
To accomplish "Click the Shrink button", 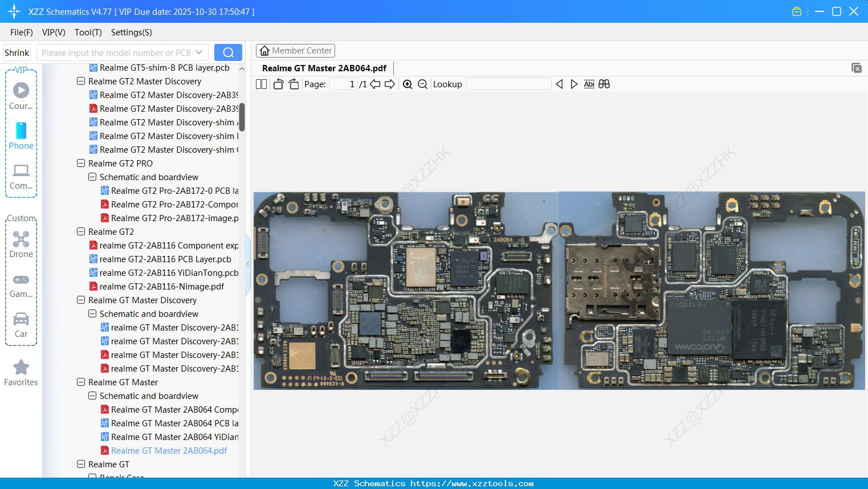I will point(17,52).
